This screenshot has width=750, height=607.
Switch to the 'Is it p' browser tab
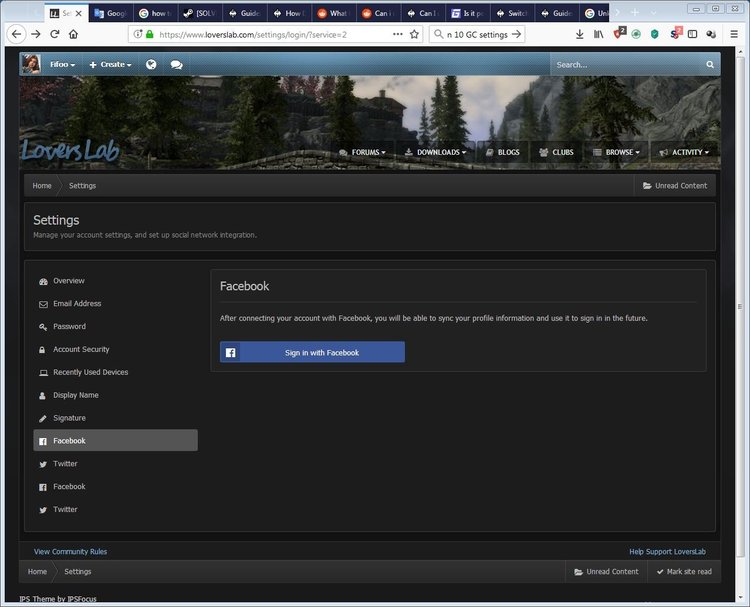tap(468, 13)
